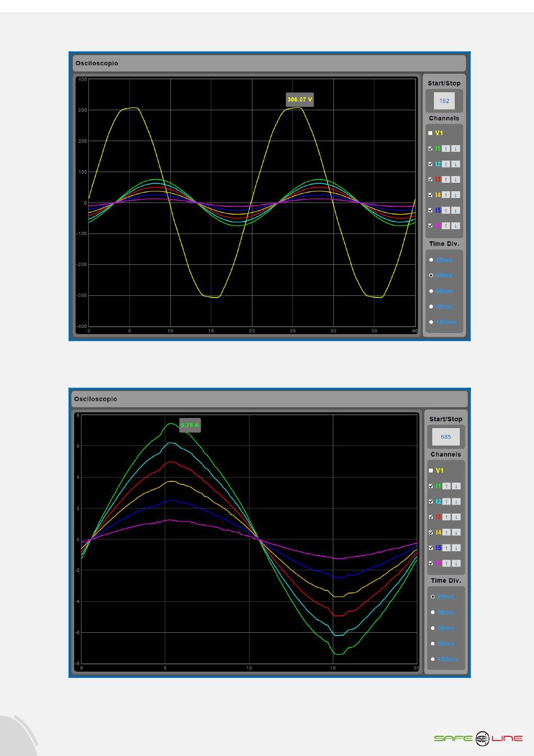Viewport: 534px width, 756px height.
Task: Click I5 down arrow in lower oscilloscope
Action: pos(456,548)
